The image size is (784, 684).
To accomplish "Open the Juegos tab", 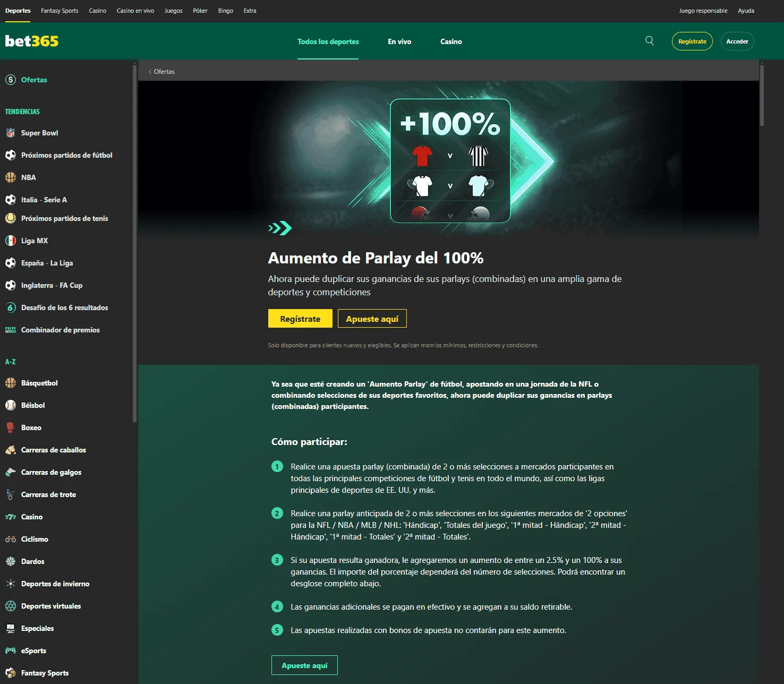I will (173, 11).
